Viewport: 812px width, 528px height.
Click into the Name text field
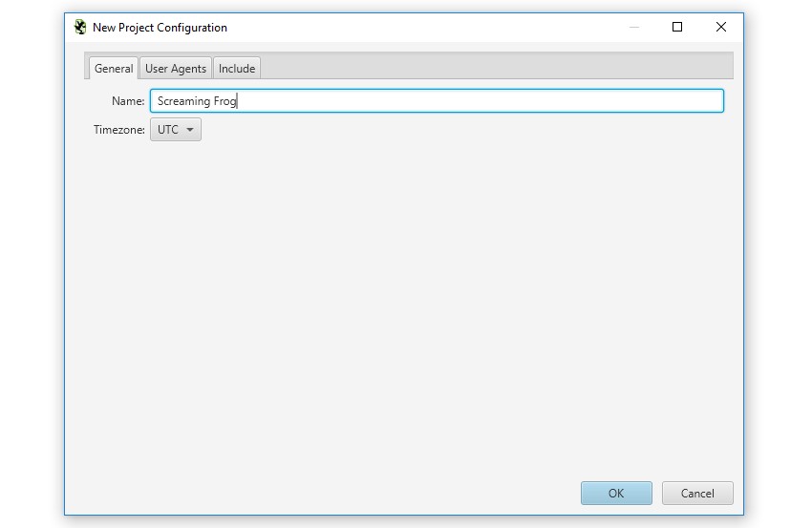point(437,101)
